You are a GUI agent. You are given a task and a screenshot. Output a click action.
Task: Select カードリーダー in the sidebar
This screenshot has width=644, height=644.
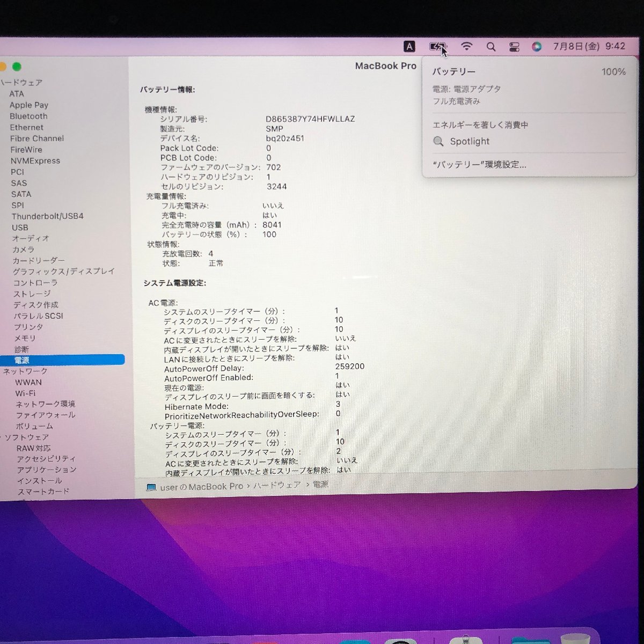pyautogui.click(x=39, y=260)
